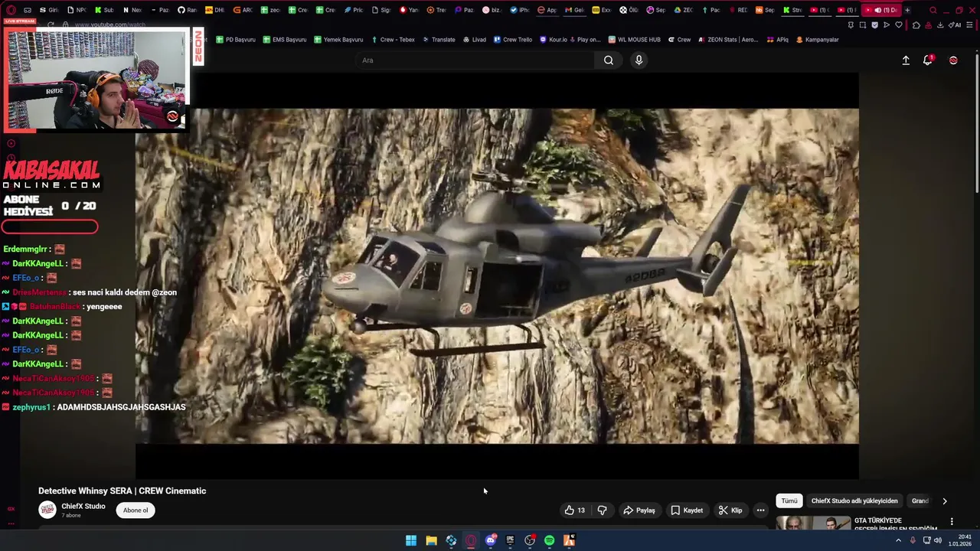This screenshot has height=551, width=980.
Task: Click the heart bookmark icon in address bar
Action: [x=899, y=24]
